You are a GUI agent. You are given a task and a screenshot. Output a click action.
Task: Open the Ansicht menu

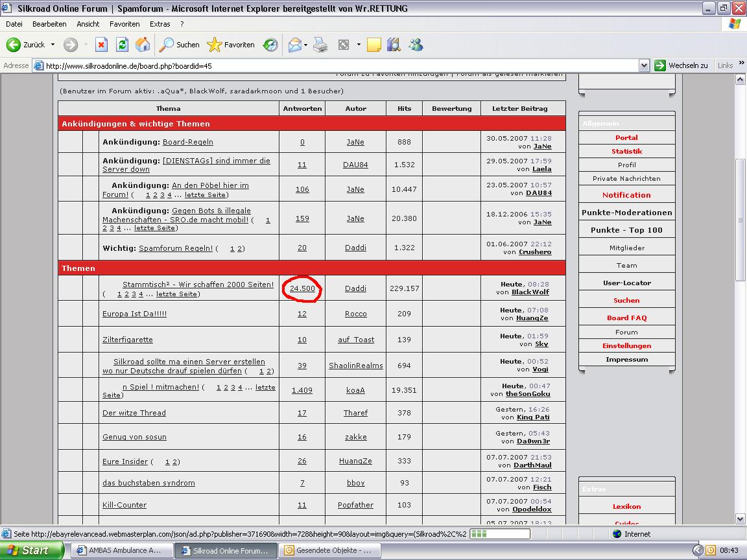88,24
